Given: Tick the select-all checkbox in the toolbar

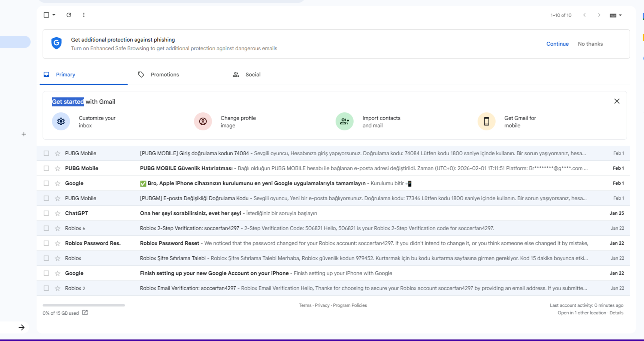Looking at the screenshot, I should point(46,15).
